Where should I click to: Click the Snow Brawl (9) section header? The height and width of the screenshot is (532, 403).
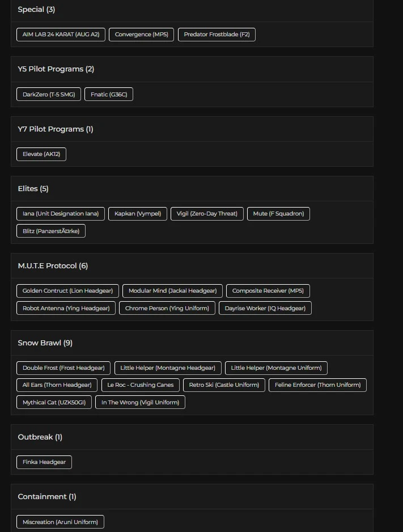[45, 343]
